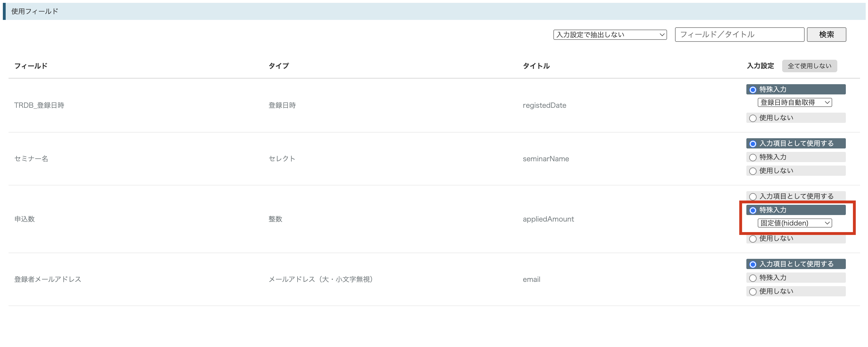
Task: Click the seminarName title cell
Action: coord(545,158)
